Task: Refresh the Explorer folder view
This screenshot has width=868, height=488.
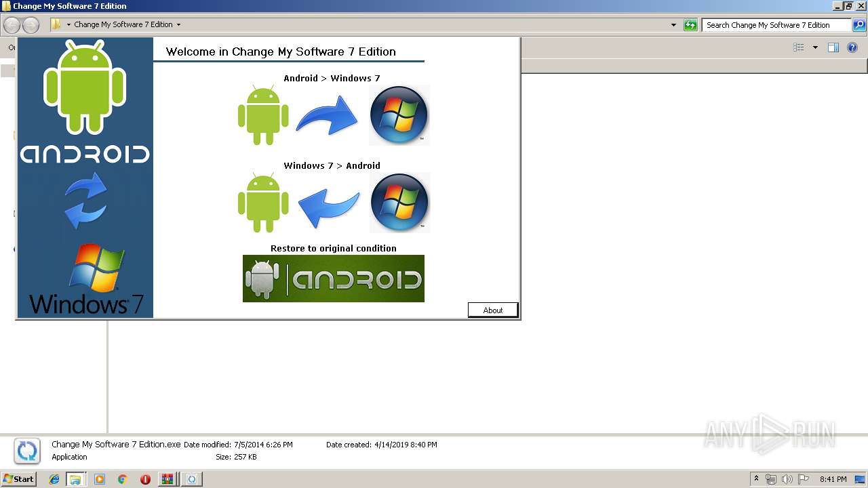Action: (x=690, y=25)
